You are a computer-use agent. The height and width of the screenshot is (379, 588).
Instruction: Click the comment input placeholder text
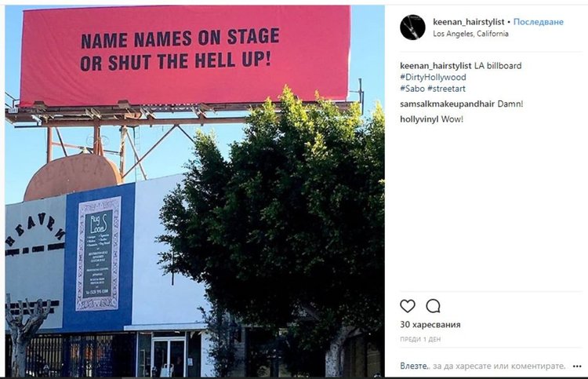502,366
